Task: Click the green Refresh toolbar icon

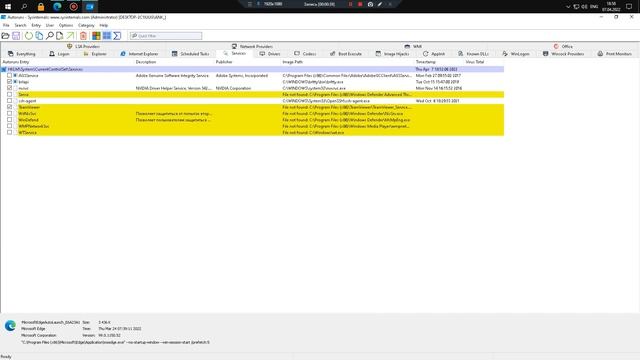Action: pos(29,36)
